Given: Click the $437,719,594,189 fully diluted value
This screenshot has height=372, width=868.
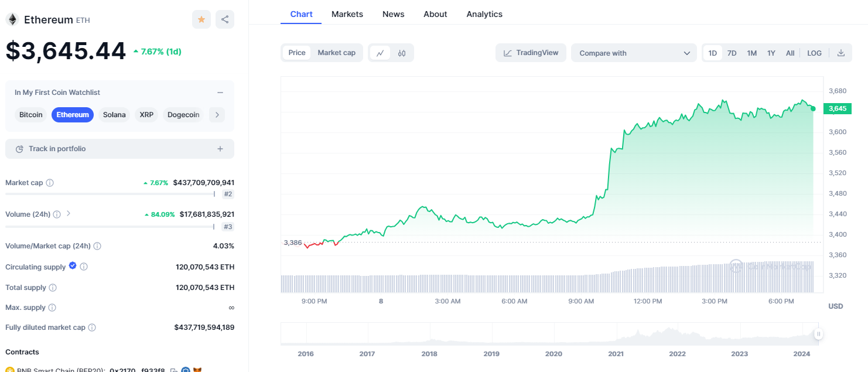Looking at the screenshot, I should click(x=204, y=327).
